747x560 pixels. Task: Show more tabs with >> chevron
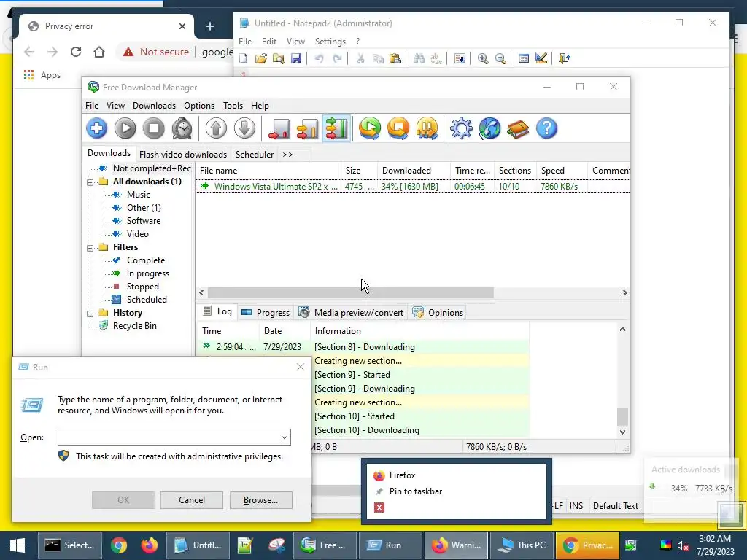coord(287,155)
